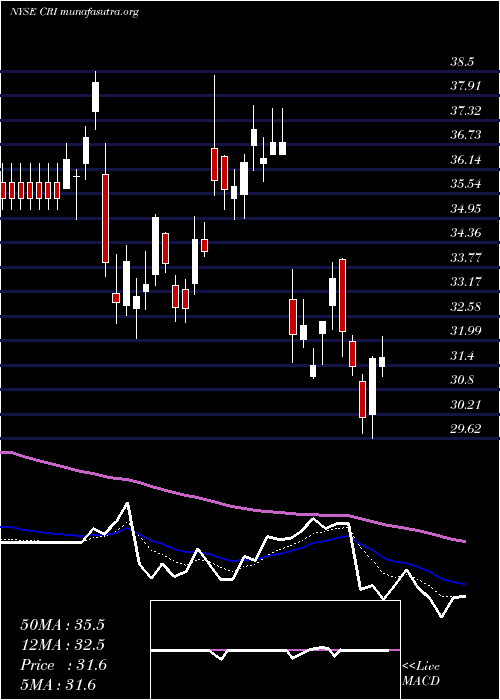Click the 50MA : 35.5 readout

(62, 625)
